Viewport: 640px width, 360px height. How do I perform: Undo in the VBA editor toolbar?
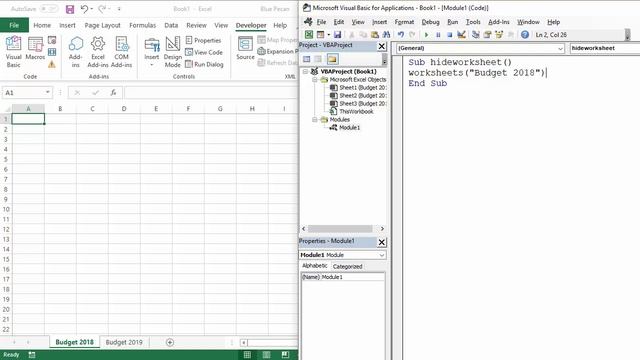(401, 35)
